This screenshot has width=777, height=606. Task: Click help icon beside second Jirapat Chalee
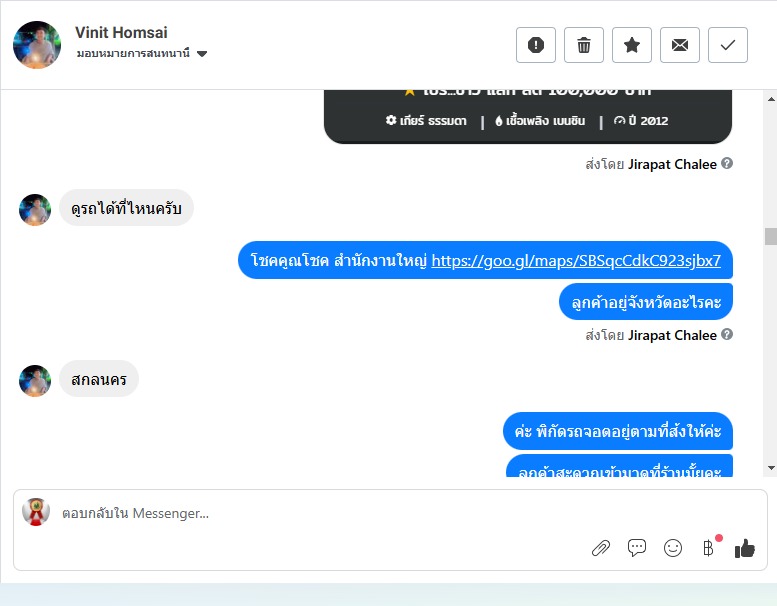[x=727, y=334]
